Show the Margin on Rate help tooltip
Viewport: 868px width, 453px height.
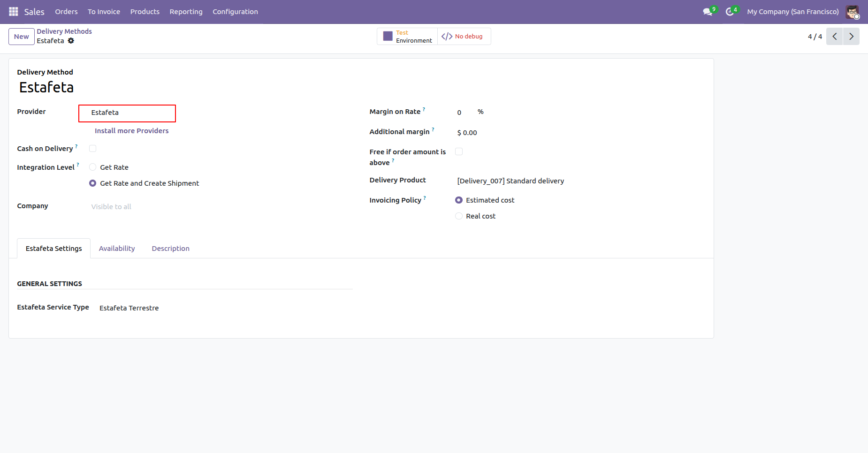click(424, 109)
